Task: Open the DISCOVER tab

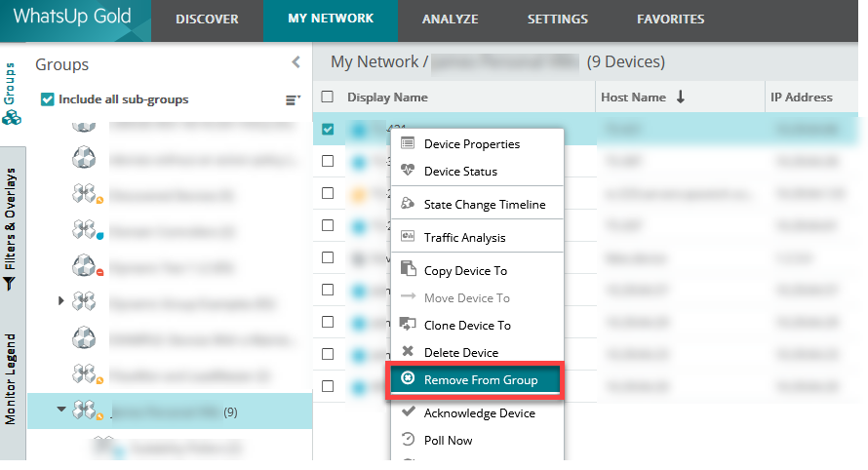Action: coord(207,19)
